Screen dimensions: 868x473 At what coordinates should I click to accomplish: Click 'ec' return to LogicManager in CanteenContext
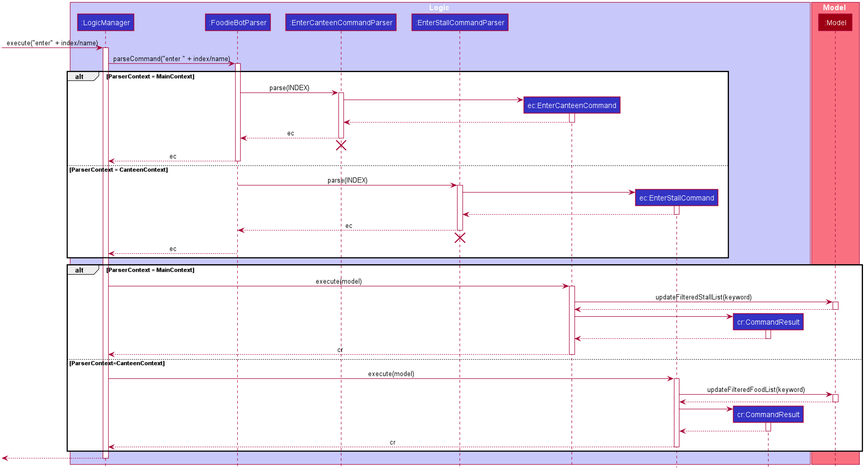click(173, 249)
